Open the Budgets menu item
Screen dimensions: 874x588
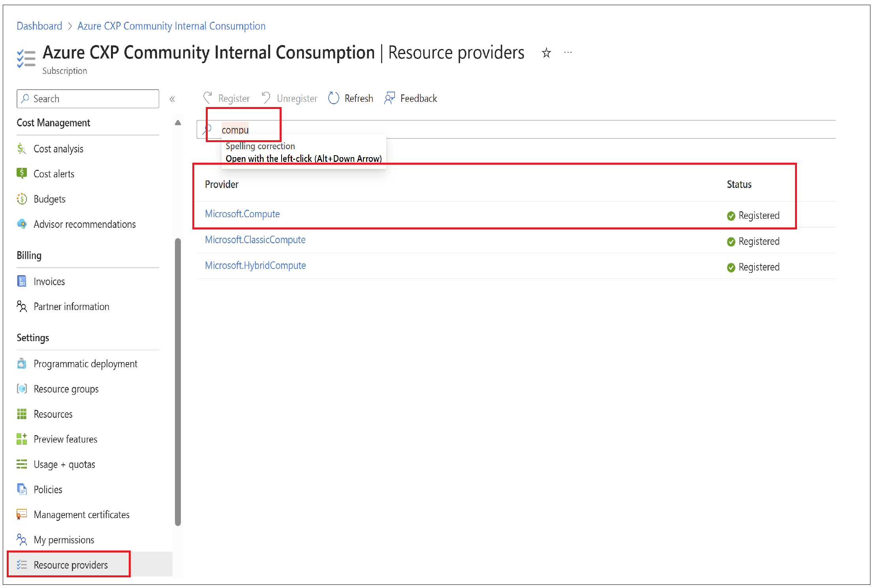tap(49, 199)
